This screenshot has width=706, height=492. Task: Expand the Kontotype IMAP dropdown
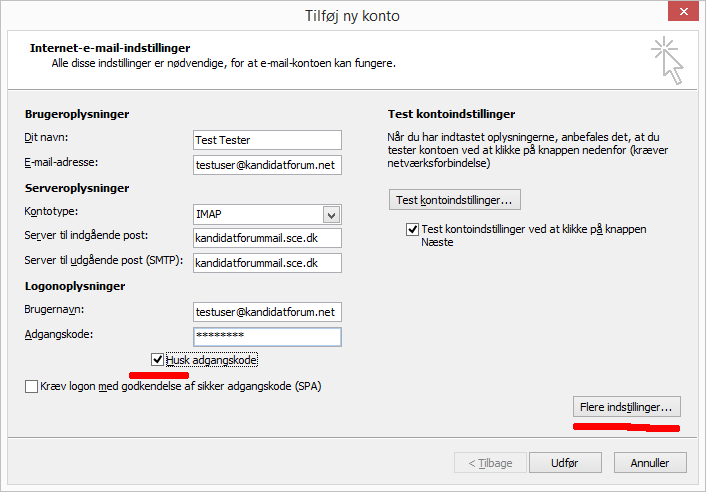(x=331, y=214)
